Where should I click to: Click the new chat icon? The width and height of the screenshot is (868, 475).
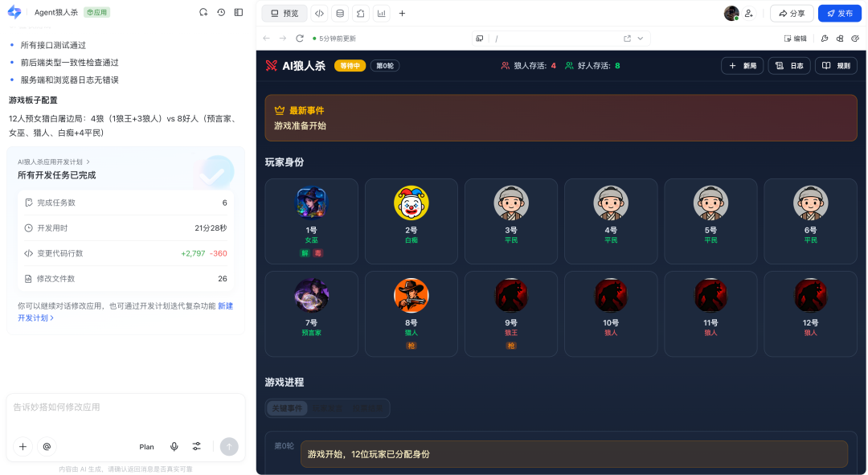tap(203, 12)
